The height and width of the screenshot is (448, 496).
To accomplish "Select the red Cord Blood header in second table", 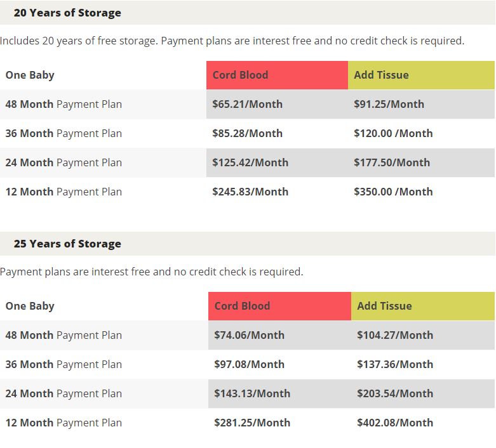I will [279, 306].
